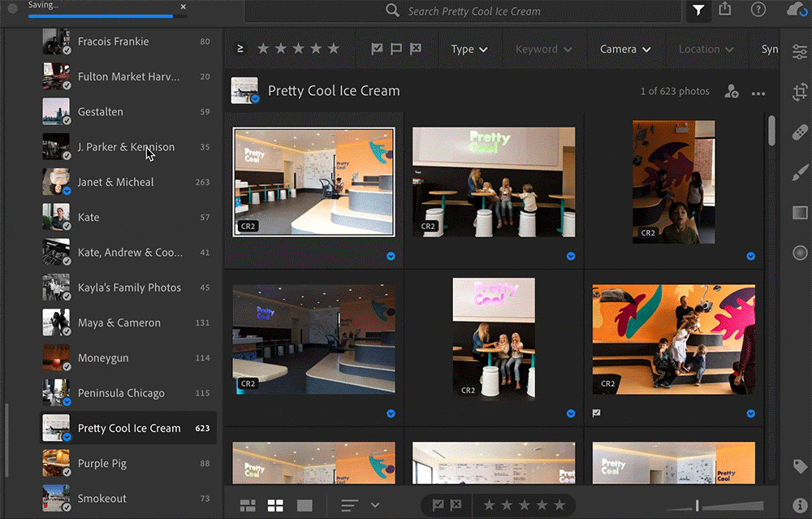The width and height of the screenshot is (812, 519).
Task: Click the photo grid vertical scrollbar
Action: (x=771, y=131)
